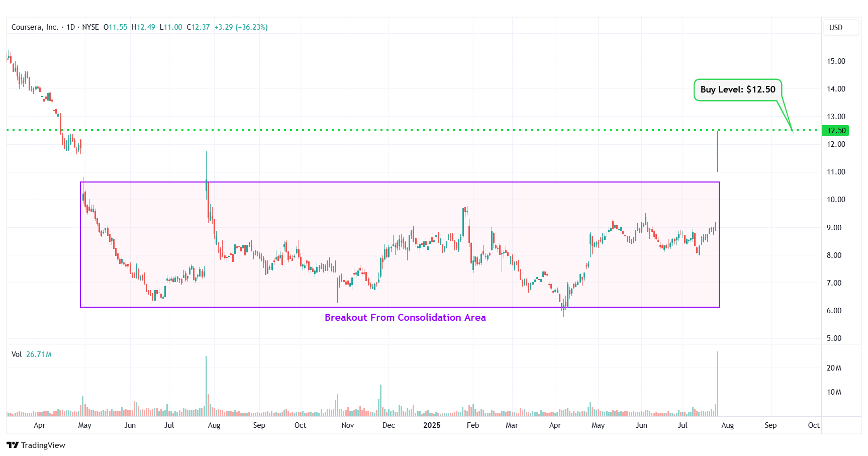Click the May label after Apr 2024
Image resolution: width=868 pixels, height=456 pixels.
pyautogui.click(x=85, y=425)
